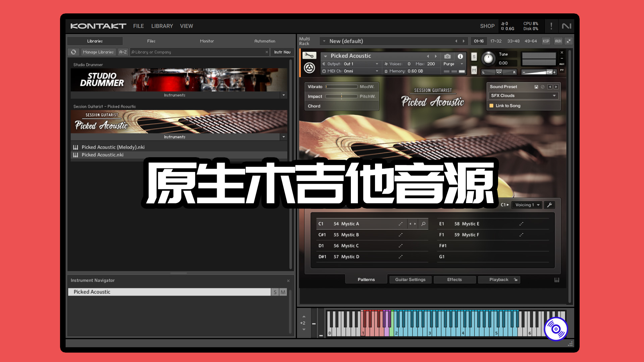The image size is (644, 362).
Task: Click the LIBRARY menu in top bar
Action: 162,25
